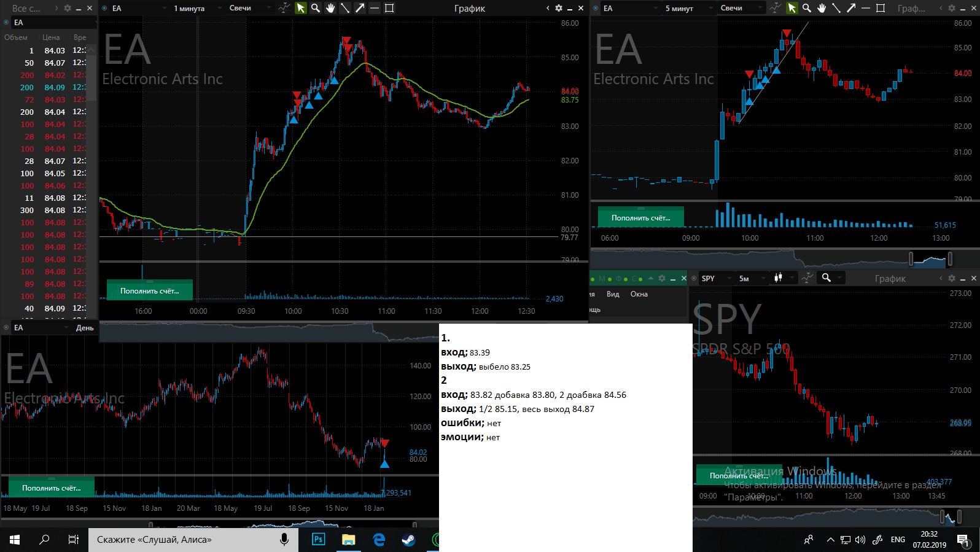
Task: Open the 'Окна' menu
Action: [639, 294]
